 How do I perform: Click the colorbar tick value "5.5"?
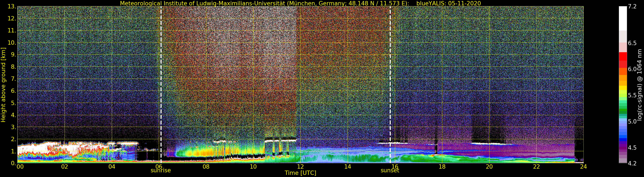pyautogui.click(x=632, y=95)
